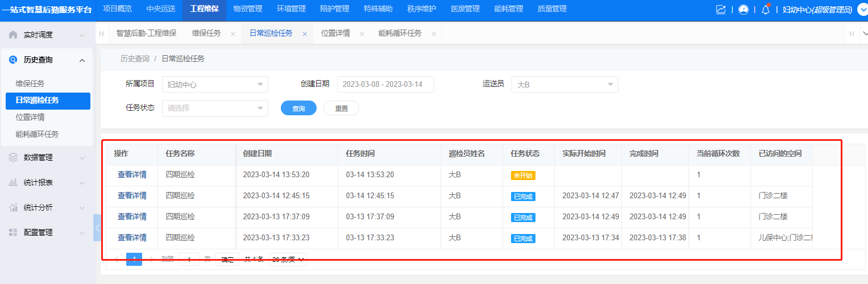
Task: Click the 统计报表 sidebar bar-chart icon
Action: (13, 182)
